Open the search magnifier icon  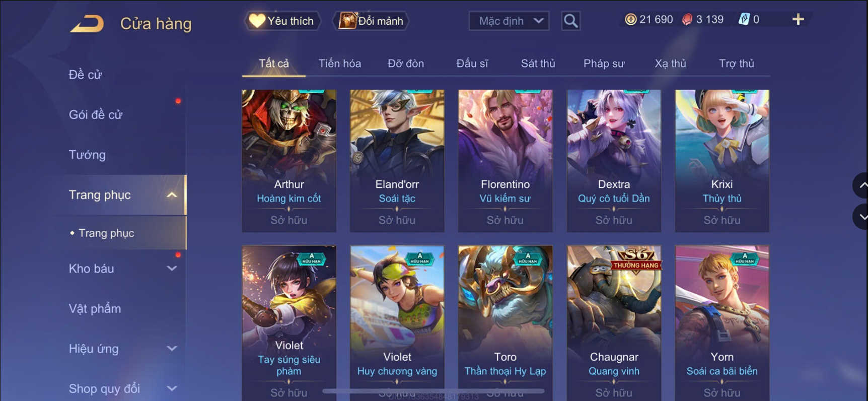pos(570,21)
